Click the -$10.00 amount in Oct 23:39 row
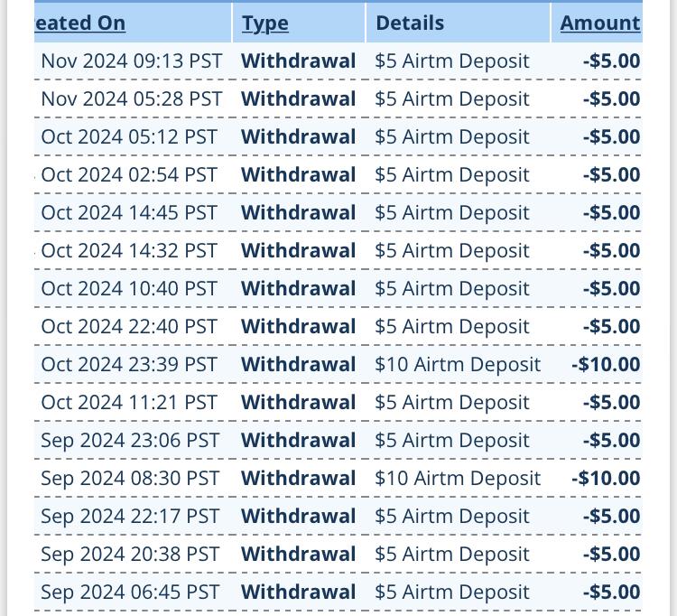This screenshot has height=616, width=677. click(x=606, y=365)
